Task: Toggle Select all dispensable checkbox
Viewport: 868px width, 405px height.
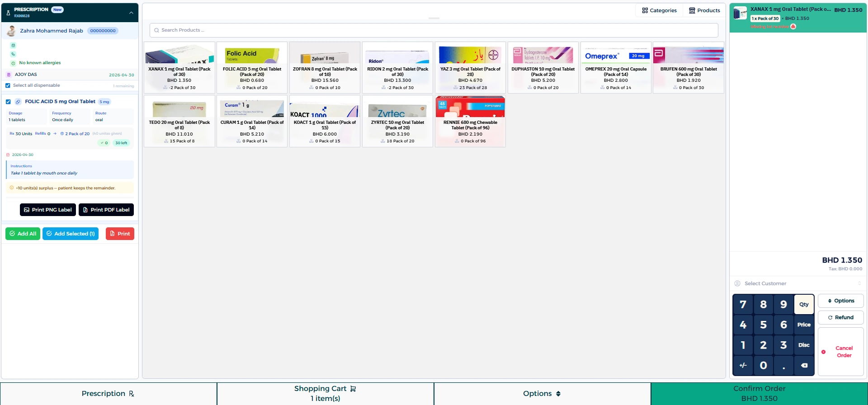Action: point(8,85)
